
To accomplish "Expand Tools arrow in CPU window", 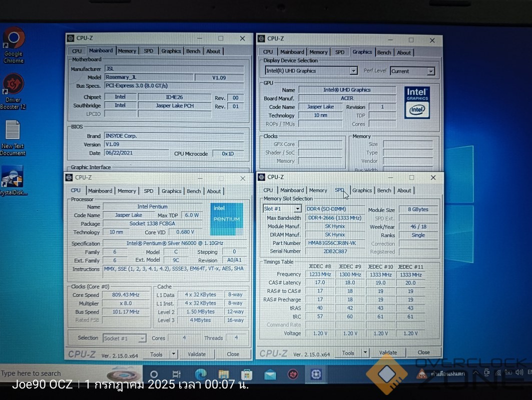I will point(173,354).
